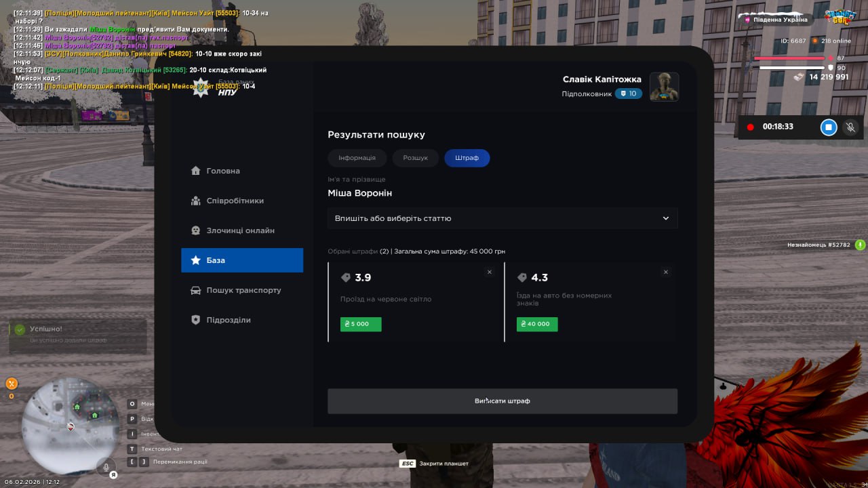
Task: Stop the screen recording
Action: click(829, 127)
